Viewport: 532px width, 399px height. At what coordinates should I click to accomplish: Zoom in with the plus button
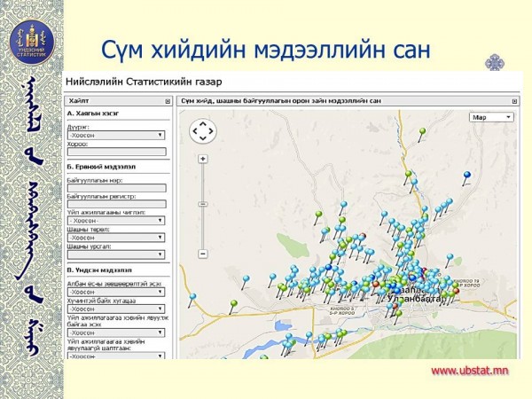[x=203, y=160]
